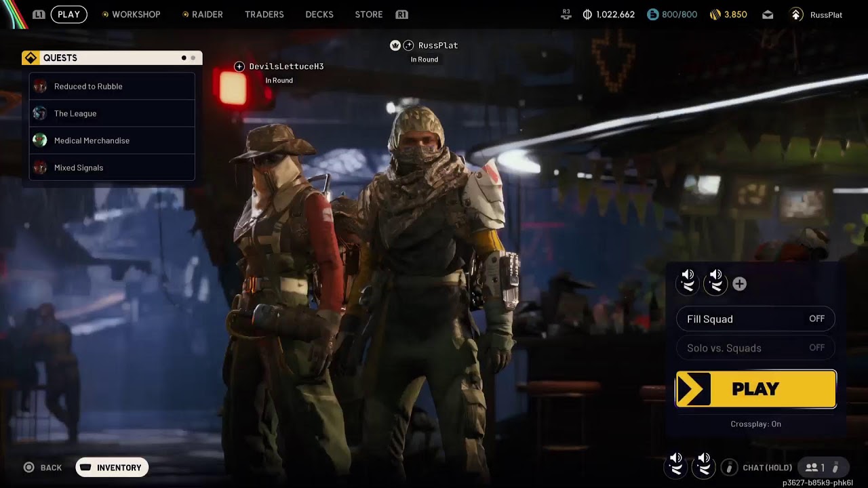Click the L1 shoulder button icon
This screenshot has height=488, width=868.
coord(39,14)
